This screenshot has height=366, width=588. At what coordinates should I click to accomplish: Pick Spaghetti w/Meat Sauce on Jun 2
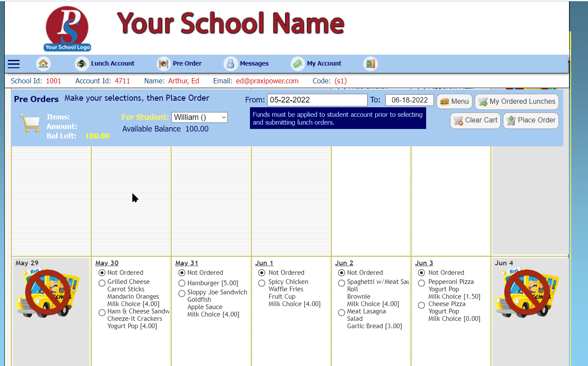pyautogui.click(x=342, y=283)
